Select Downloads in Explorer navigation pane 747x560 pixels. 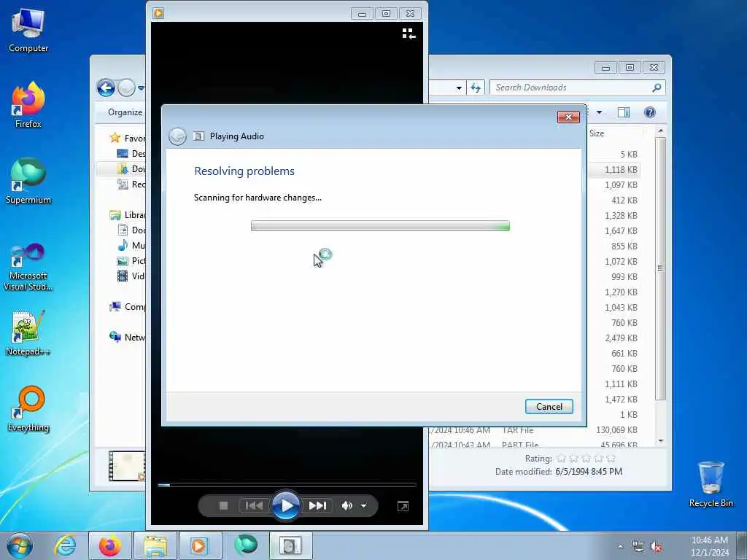point(131,168)
